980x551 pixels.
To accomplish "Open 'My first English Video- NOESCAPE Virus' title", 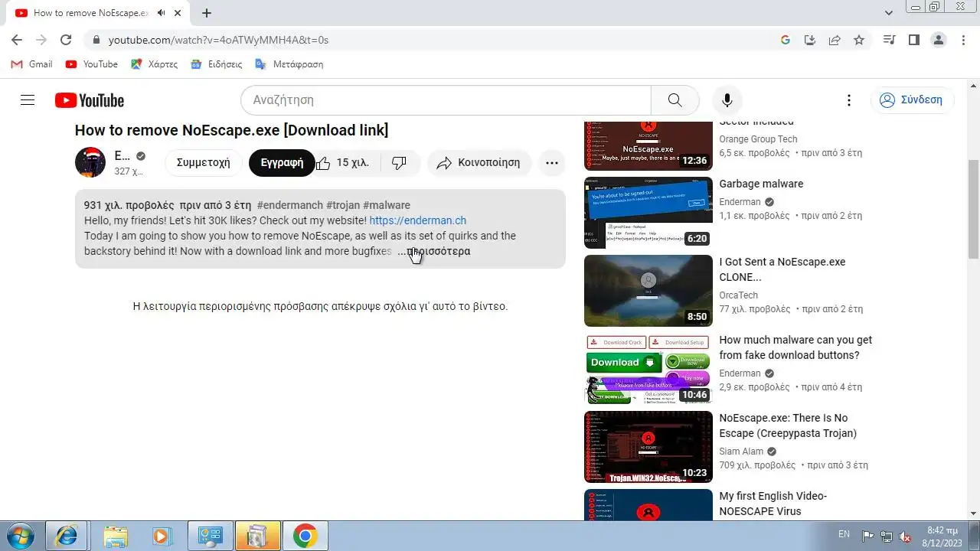I will [x=773, y=504].
